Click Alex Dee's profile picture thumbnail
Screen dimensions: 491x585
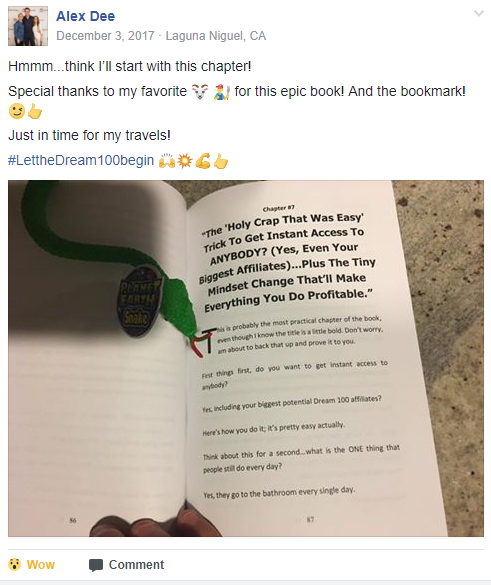28,26
